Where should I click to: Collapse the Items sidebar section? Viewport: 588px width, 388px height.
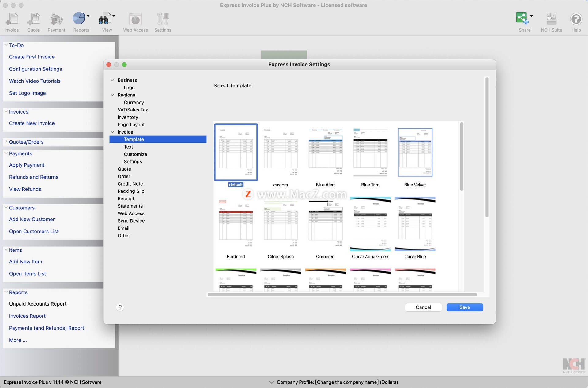tap(6, 250)
